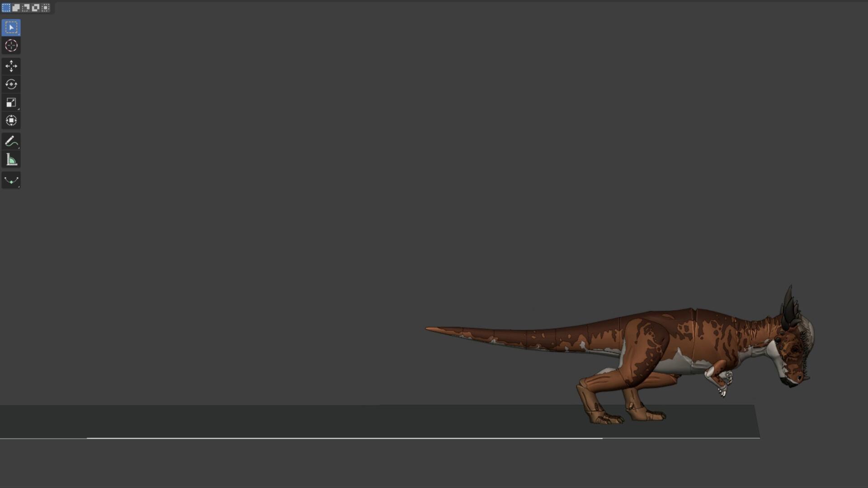Enable Set New selection mode
868x488 pixels.
tap(6, 8)
